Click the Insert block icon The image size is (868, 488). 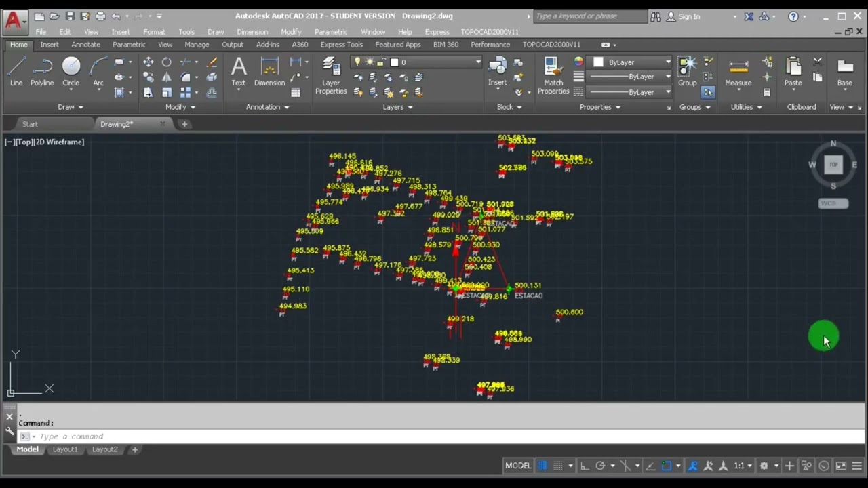(498, 72)
